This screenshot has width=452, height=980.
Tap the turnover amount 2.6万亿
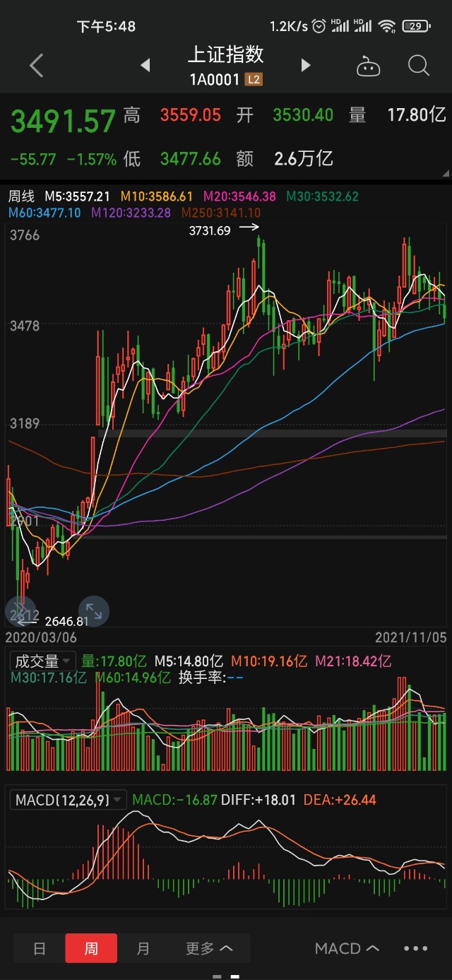[304, 158]
